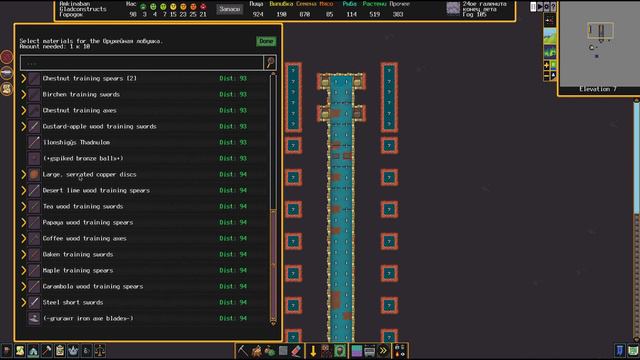Image resolution: width=640 pixels, height=360 pixels.
Task: Expand Carambola wood training spears row
Action: [x=24, y=287]
